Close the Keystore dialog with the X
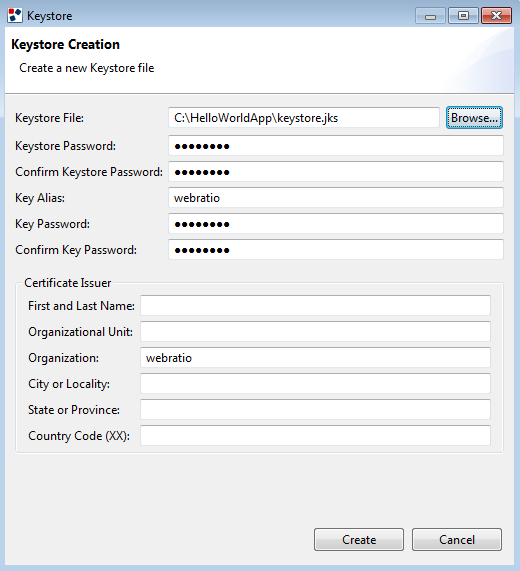The width and height of the screenshot is (520, 571). pos(496,16)
